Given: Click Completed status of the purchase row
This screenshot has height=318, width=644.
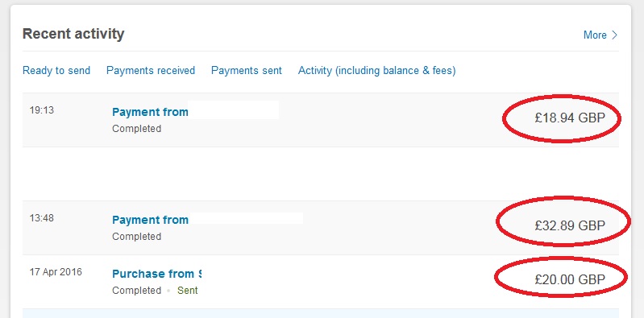Looking at the screenshot, I should pyautogui.click(x=136, y=291).
